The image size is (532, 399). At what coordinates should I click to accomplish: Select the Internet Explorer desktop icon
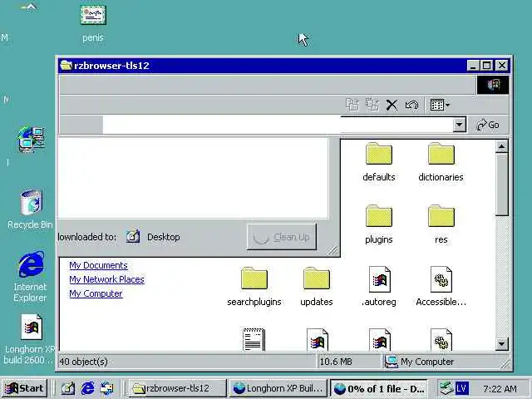click(x=30, y=277)
